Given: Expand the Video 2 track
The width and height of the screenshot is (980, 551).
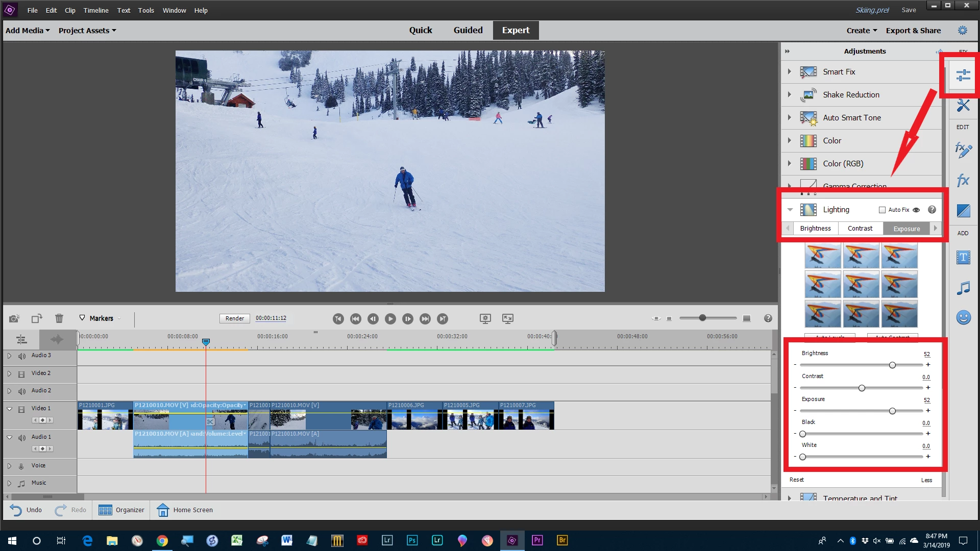Looking at the screenshot, I should pos(9,373).
